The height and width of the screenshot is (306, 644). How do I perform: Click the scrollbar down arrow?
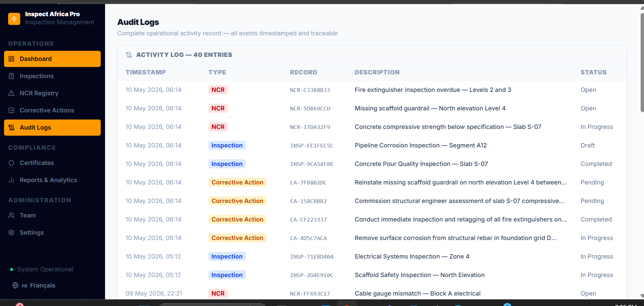tap(642, 296)
